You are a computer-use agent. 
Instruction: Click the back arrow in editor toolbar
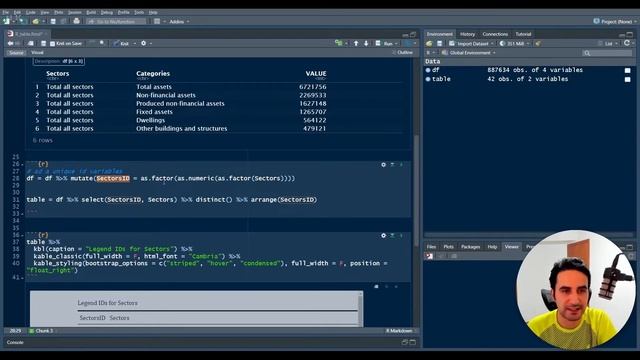[x=10, y=43]
